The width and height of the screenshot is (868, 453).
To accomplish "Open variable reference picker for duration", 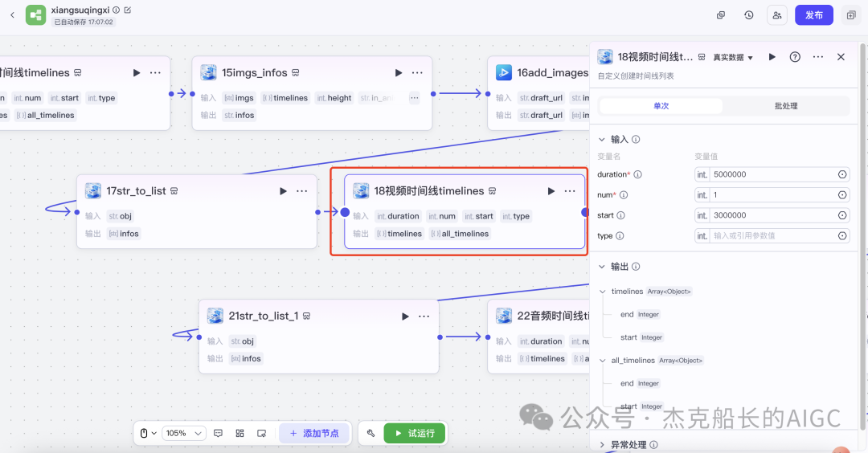I will [842, 174].
